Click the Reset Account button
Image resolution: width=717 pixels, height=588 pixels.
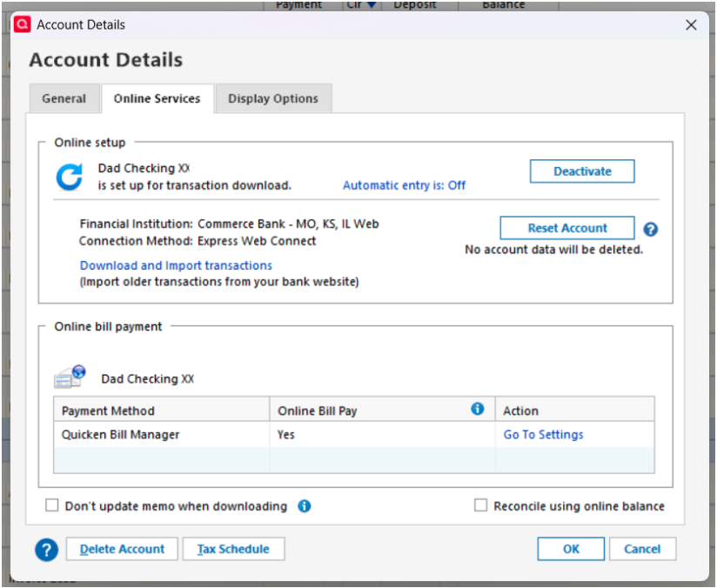tap(567, 228)
